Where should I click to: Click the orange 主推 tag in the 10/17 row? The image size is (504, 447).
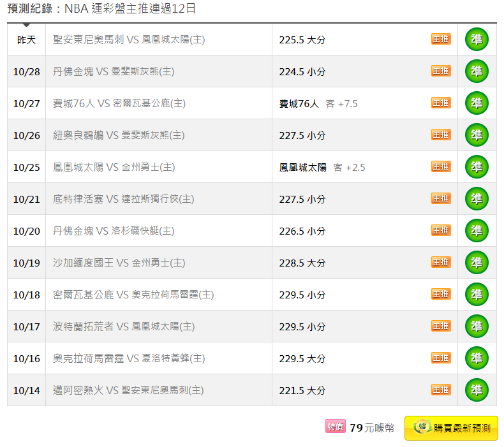coord(441,326)
